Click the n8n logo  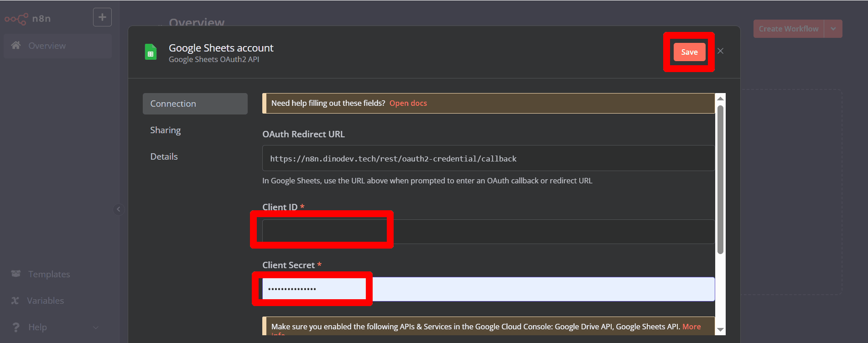click(x=27, y=19)
